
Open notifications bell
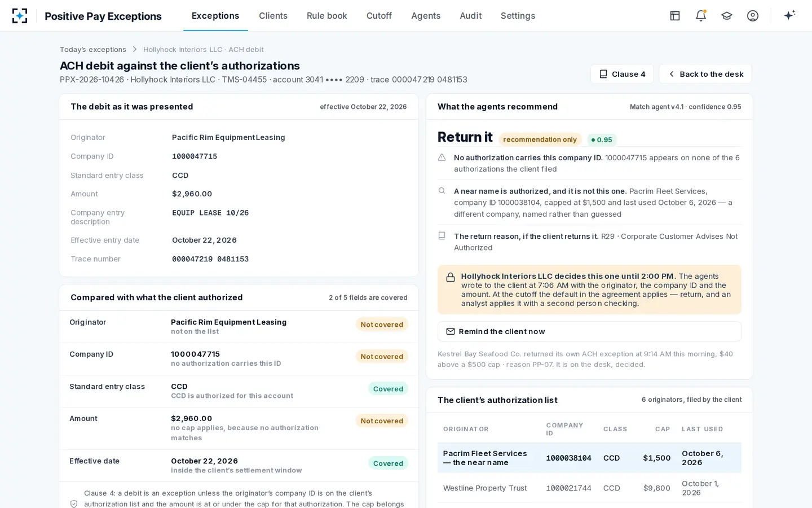pyautogui.click(x=701, y=16)
